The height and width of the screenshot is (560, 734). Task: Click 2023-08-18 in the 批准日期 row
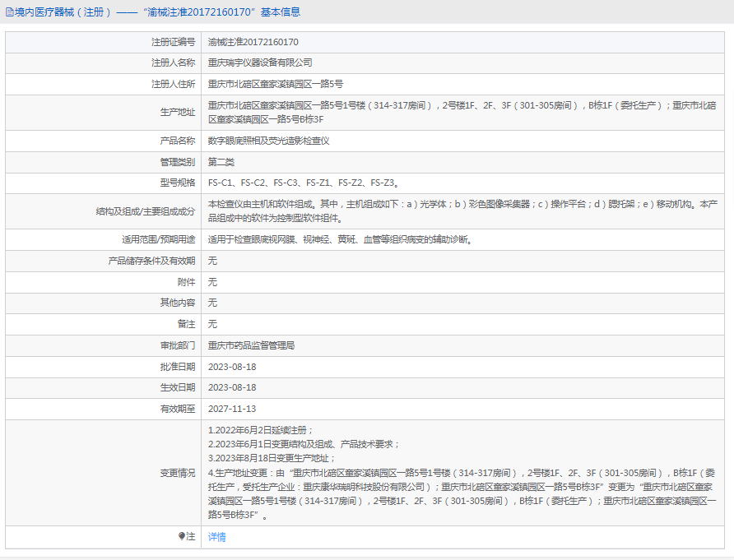(232, 368)
